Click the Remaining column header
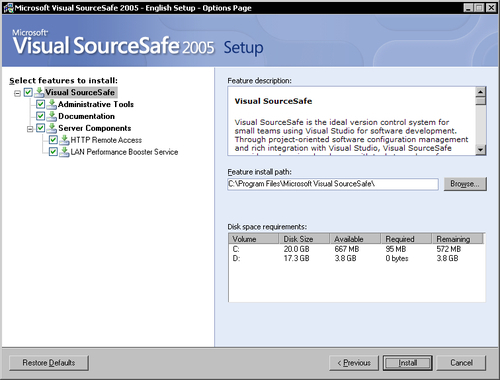Screen dimensions: 500x380 (457, 239)
